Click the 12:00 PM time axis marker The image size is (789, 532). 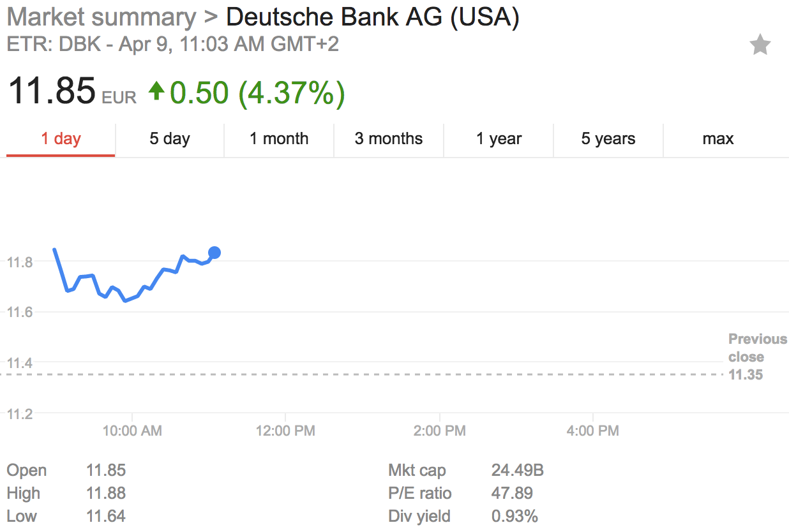[x=285, y=431]
